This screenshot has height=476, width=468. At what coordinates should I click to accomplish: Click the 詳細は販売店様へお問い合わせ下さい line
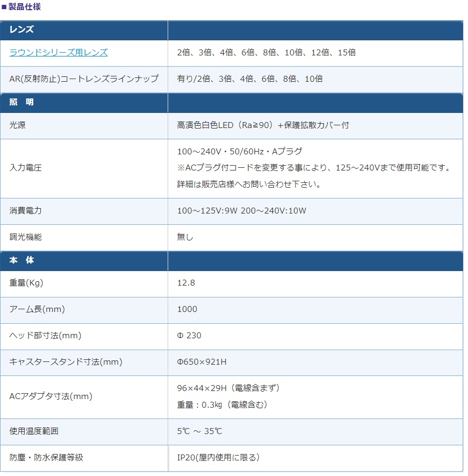249,184
